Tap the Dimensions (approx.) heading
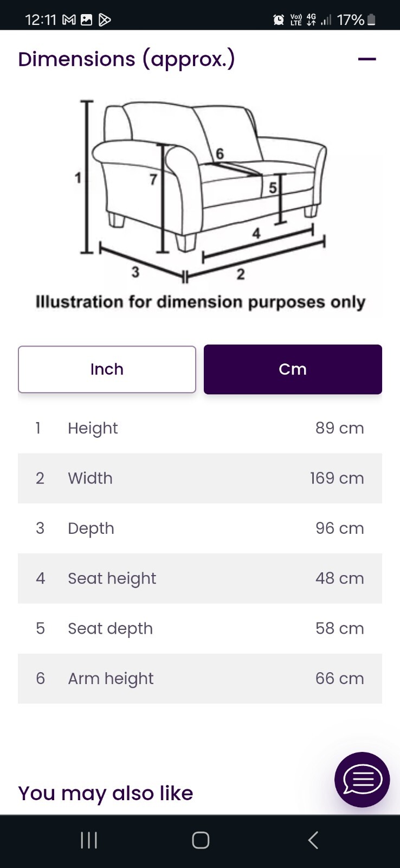400x868 pixels. pos(127,59)
